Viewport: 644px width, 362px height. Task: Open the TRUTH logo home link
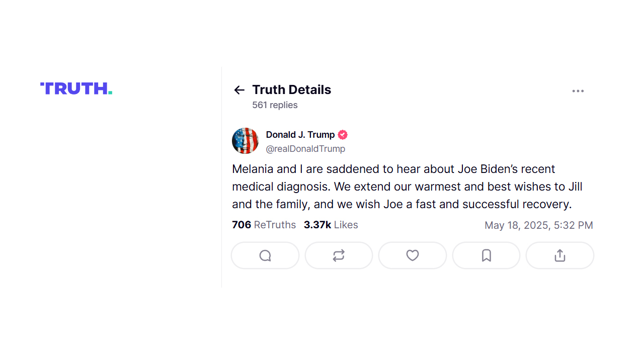coord(76,88)
